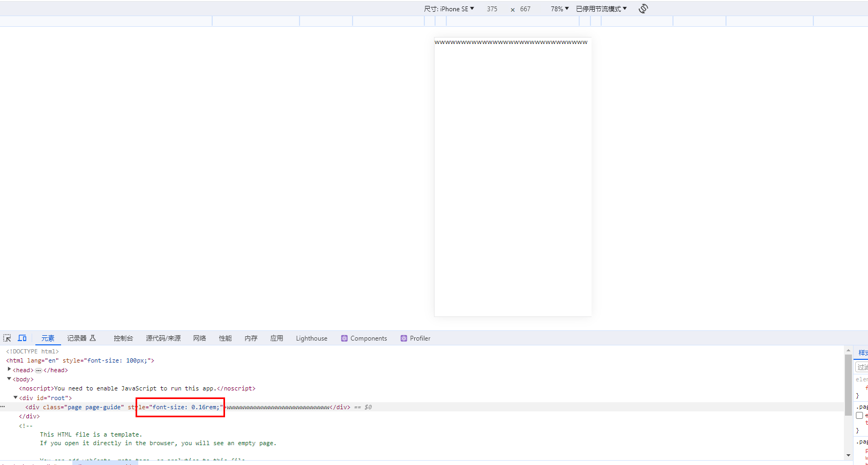Open the 应用 tab
Viewport: 868px width, 465px height.
(x=277, y=338)
